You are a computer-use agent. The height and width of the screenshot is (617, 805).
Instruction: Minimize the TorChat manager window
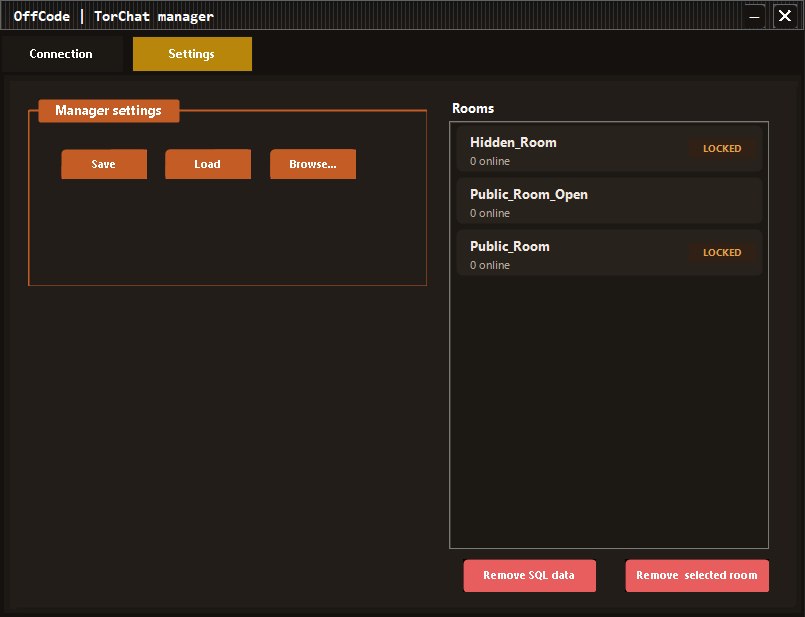click(x=754, y=16)
